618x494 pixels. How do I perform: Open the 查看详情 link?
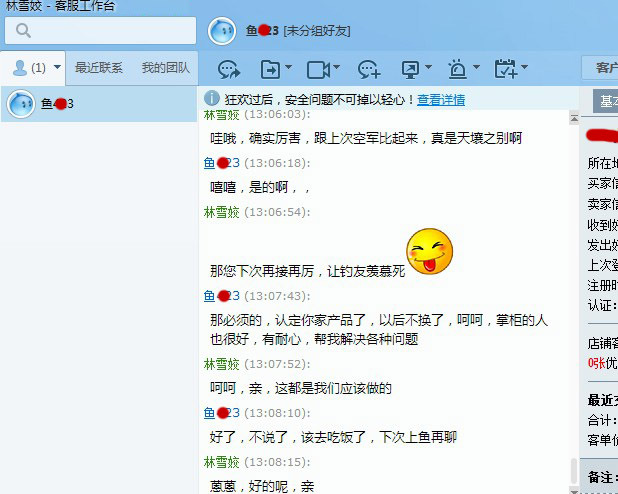441,100
